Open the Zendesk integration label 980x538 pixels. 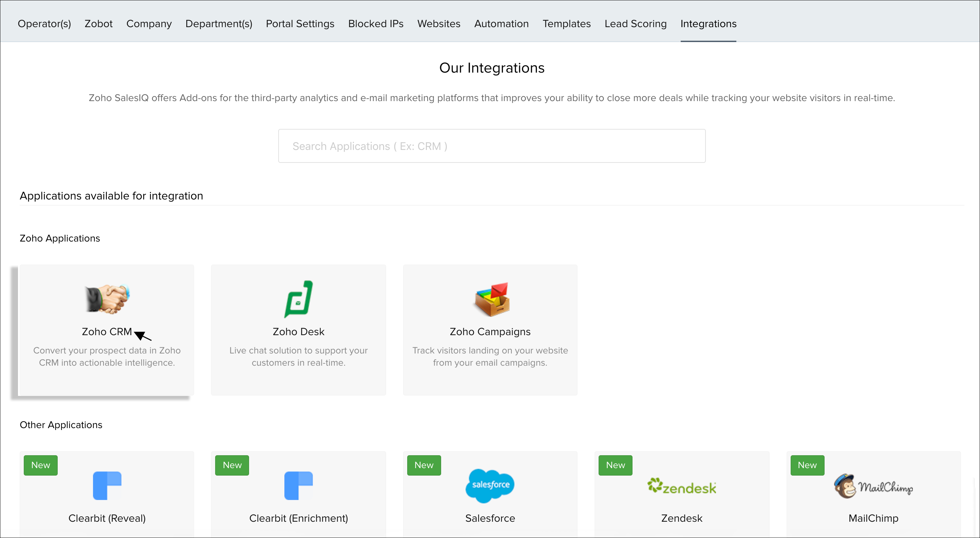click(x=682, y=518)
